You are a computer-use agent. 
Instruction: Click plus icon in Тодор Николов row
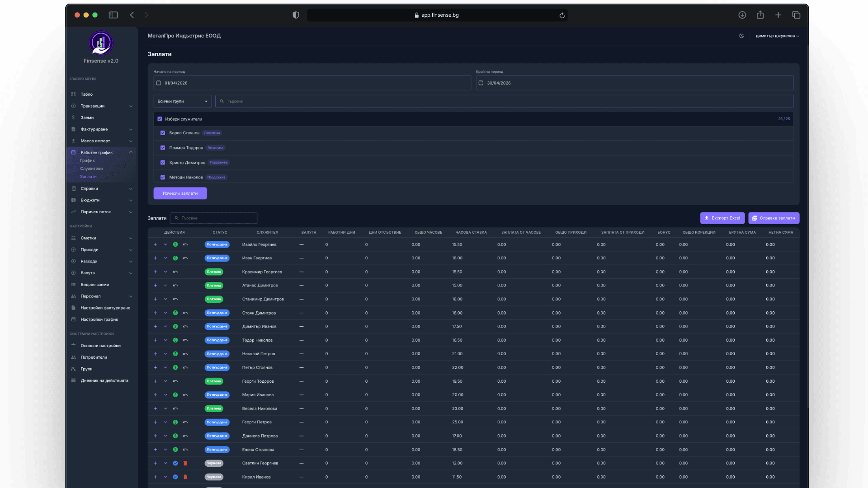point(156,340)
